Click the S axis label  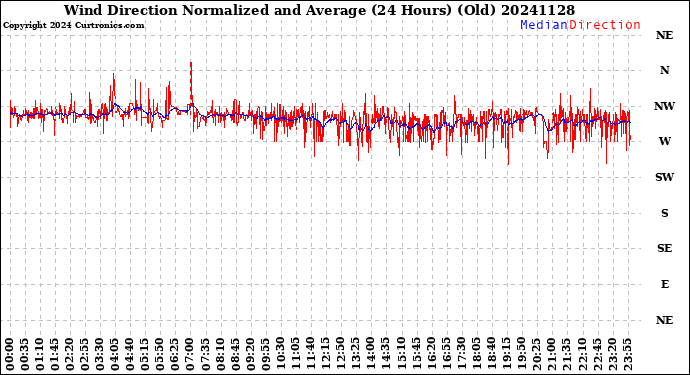(x=664, y=213)
